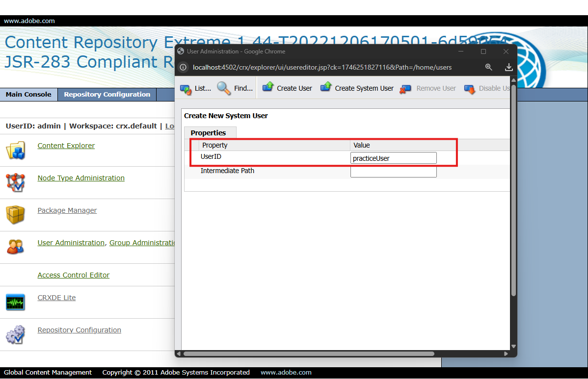Image resolution: width=588 pixels, height=379 pixels.
Task: Click the Create User label
Action: point(294,88)
